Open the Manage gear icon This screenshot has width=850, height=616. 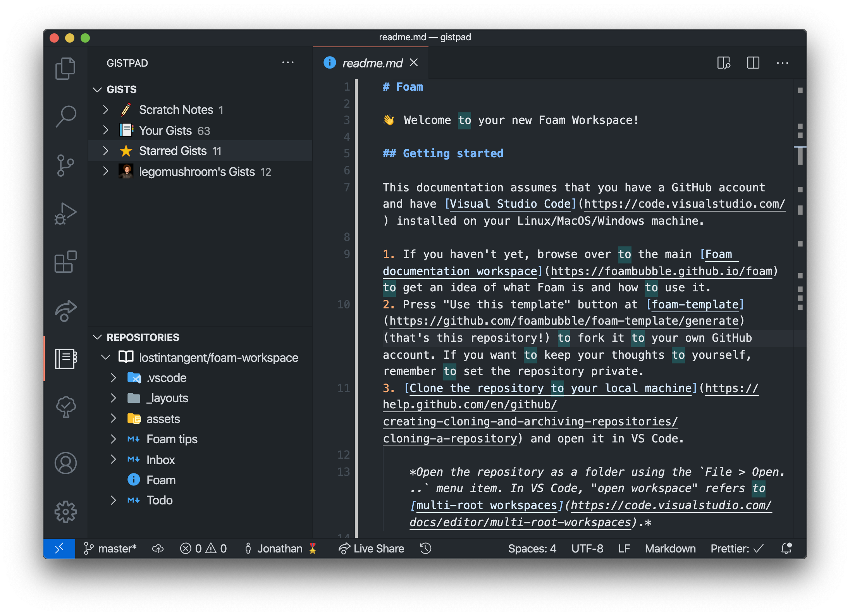65,512
